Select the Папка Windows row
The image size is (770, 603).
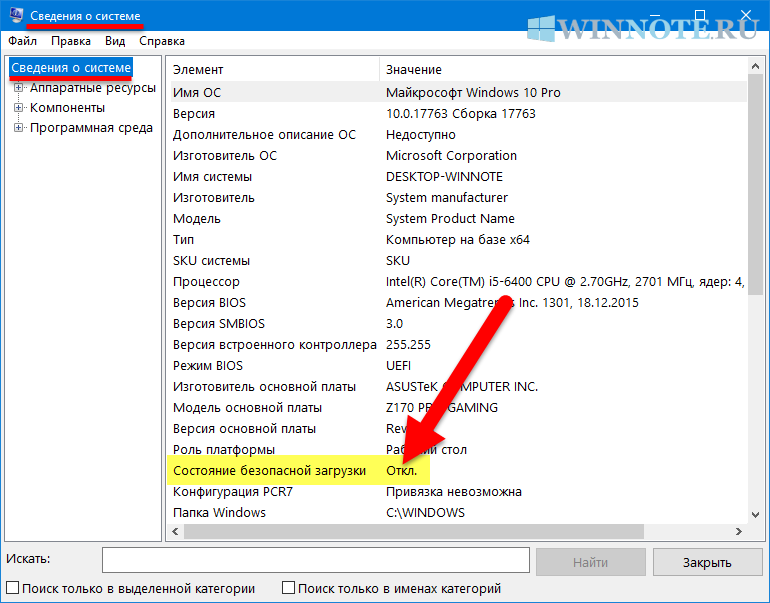[x=459, y=513]
